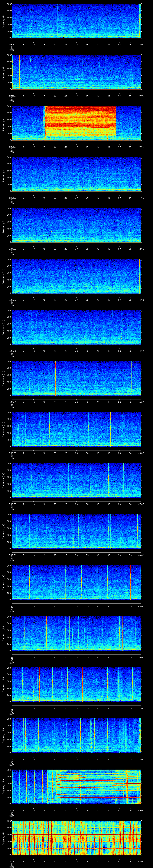Click the spectrogram panel starting at 15:46:00
153x868 pixels.
tap(77, 480)
